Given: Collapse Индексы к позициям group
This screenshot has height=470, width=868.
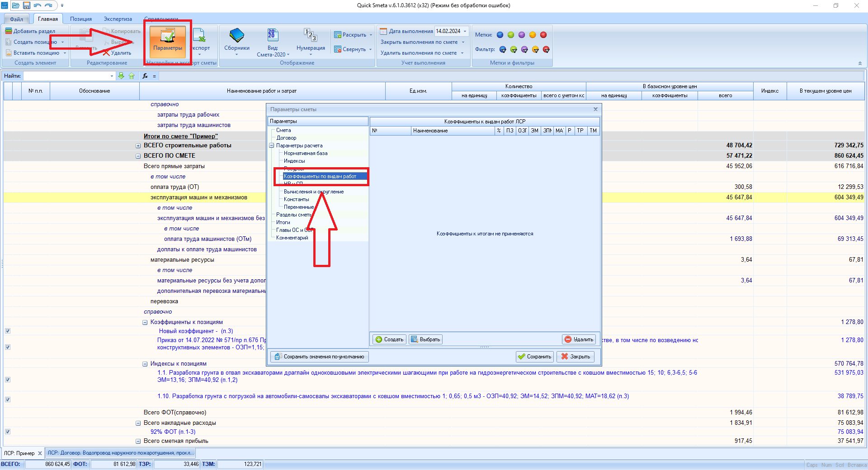Looking at the screenshot, I should (x=145, y=364).
